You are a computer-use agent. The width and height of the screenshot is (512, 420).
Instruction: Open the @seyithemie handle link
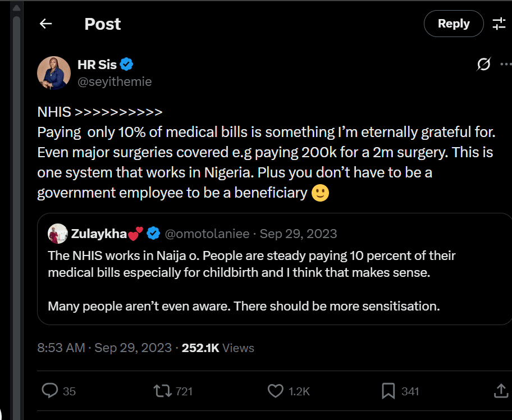[115, 82]
